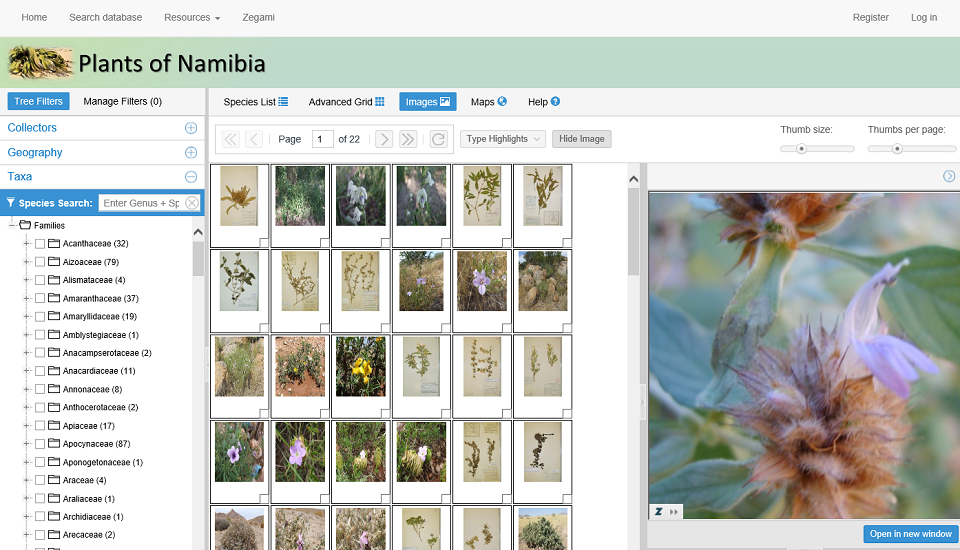Open the Help tab
The height and width of the screenshot is (550, 960).
click(x=544, y=102)
